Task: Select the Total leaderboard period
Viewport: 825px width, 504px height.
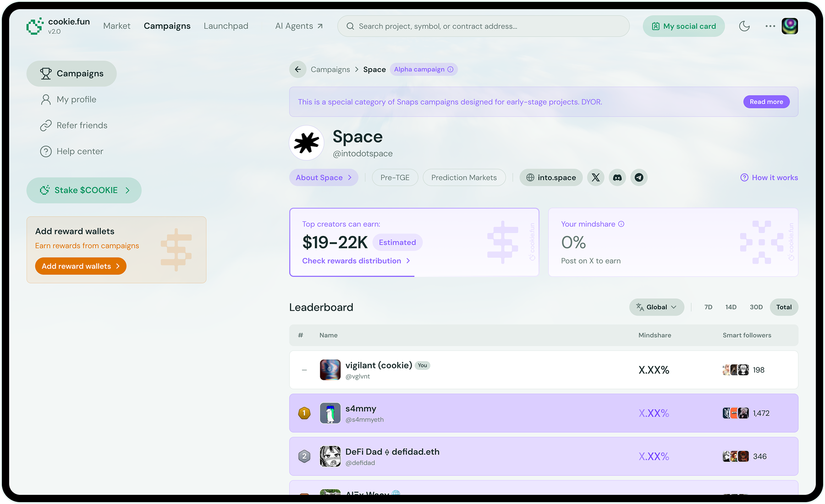Action: tap(784, 307)
